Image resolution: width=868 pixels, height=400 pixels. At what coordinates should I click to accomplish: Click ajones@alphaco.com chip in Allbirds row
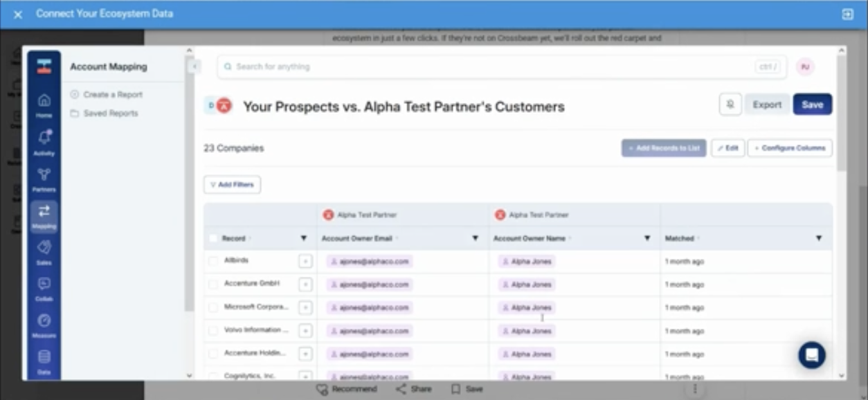tap(370, 262)
